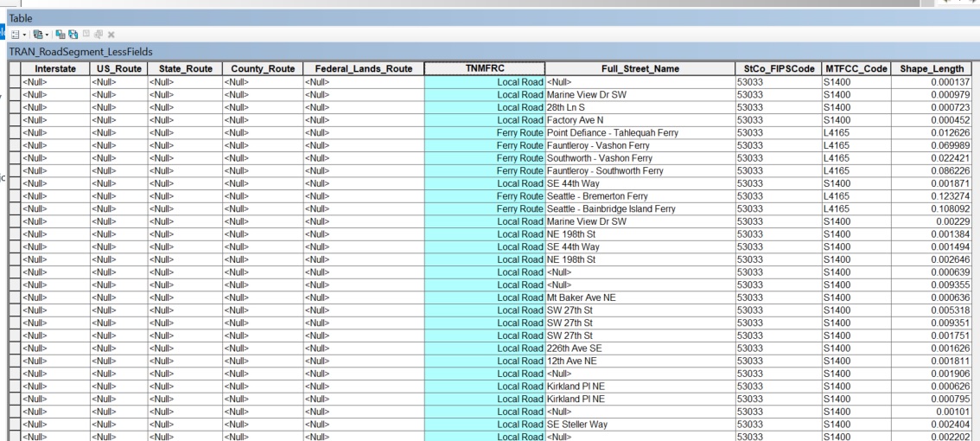980x441 pixels.
Task: Open the Related Tables icon
Action: (37, 35)
